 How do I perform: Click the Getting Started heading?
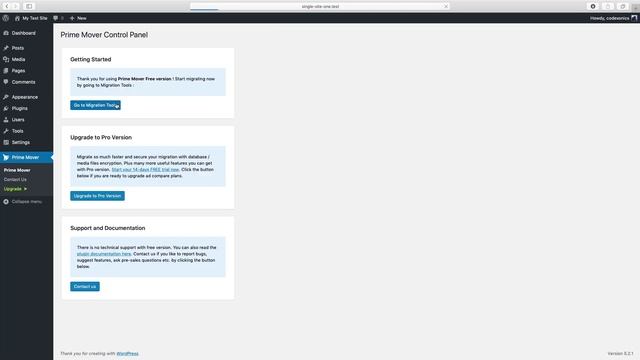point(91,59)
